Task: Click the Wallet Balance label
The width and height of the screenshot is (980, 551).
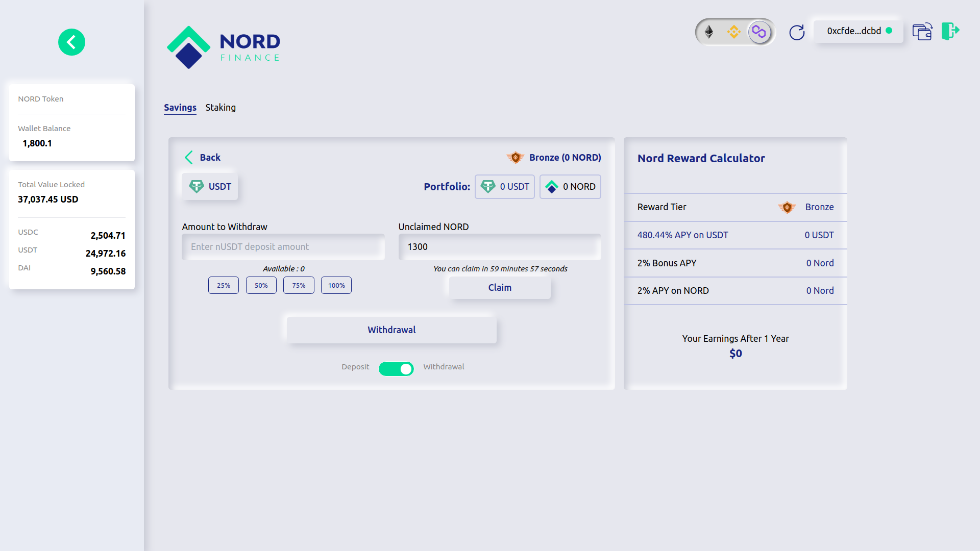Action: pyautogui.click(x=44, y=129)
